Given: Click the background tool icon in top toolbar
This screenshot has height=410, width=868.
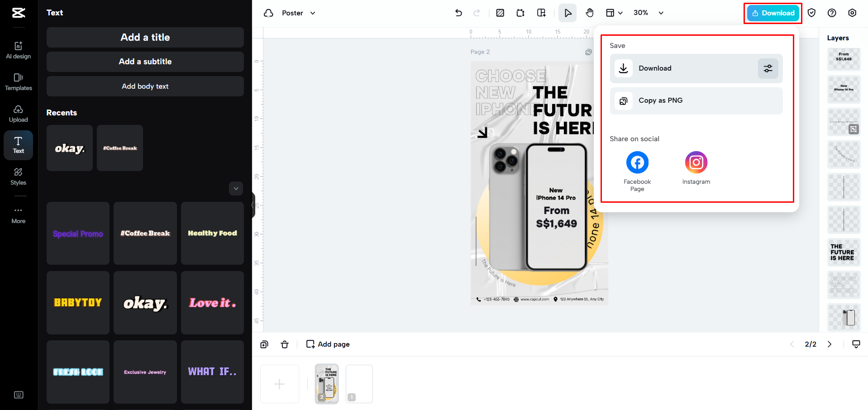Looking at the screenshot, I should (x=500, y=13).
